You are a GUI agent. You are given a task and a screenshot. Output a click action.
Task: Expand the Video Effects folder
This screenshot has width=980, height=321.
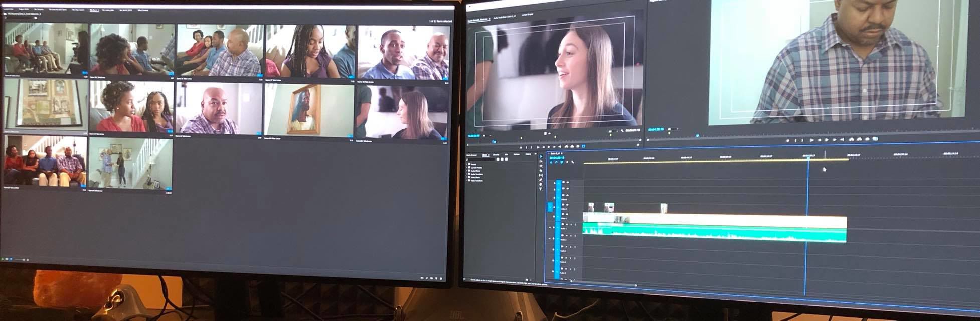[x=467, y=177]
